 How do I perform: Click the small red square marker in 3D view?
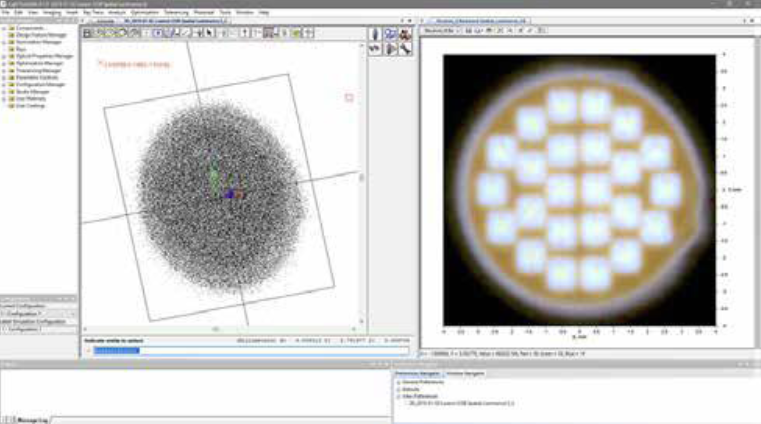coord(349,97)
